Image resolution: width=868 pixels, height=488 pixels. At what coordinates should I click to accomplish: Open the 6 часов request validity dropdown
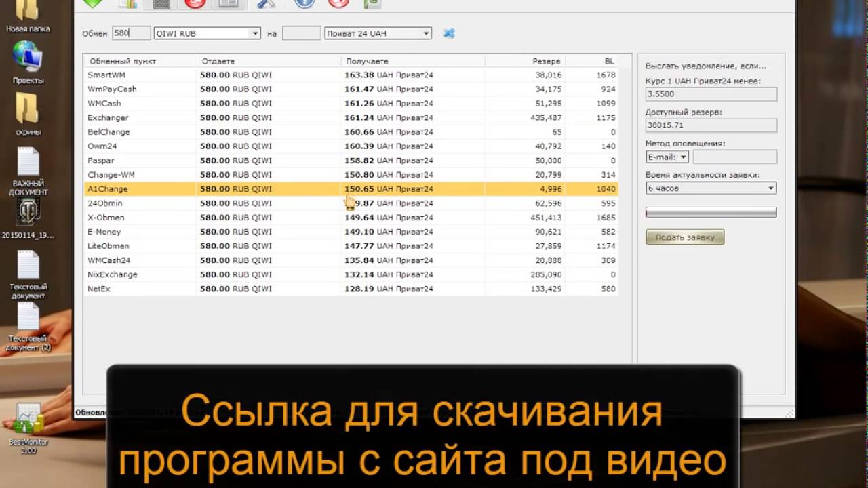(x=711, y=188)
